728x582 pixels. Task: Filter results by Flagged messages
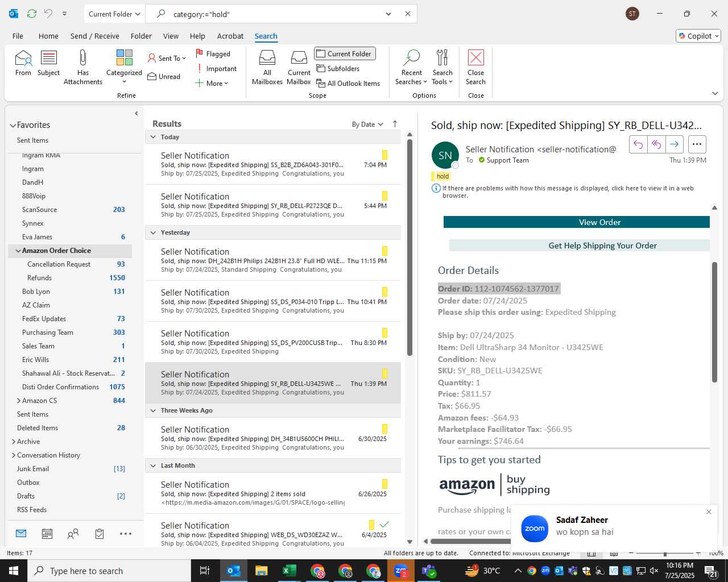coord(213,54)
